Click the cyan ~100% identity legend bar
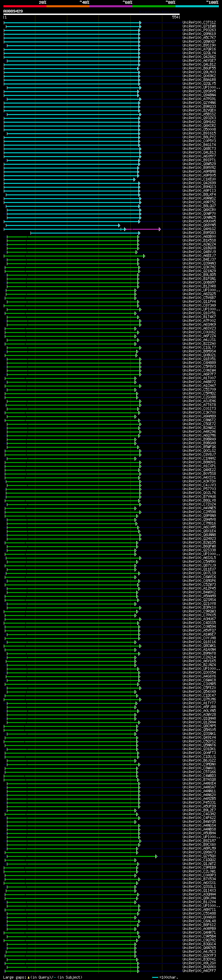The width and height of the screenshot is (222, 980). click(x=197, y=6)
